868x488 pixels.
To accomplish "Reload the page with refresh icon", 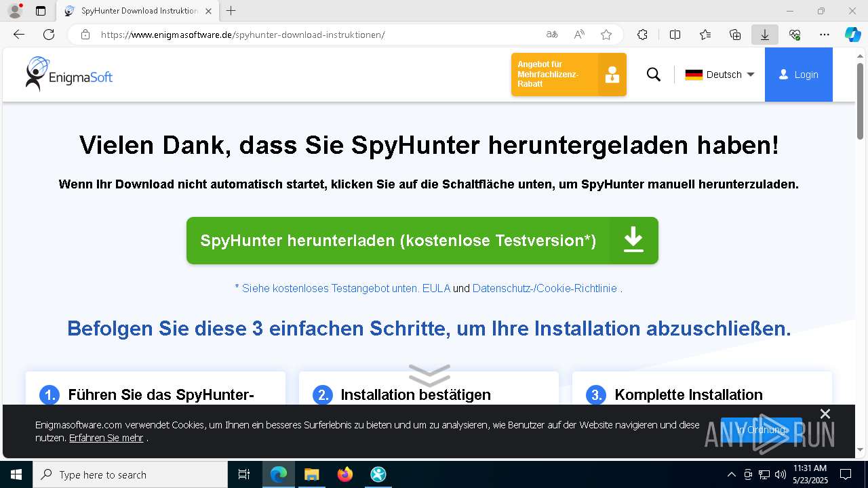I will (x=49, y=35).
